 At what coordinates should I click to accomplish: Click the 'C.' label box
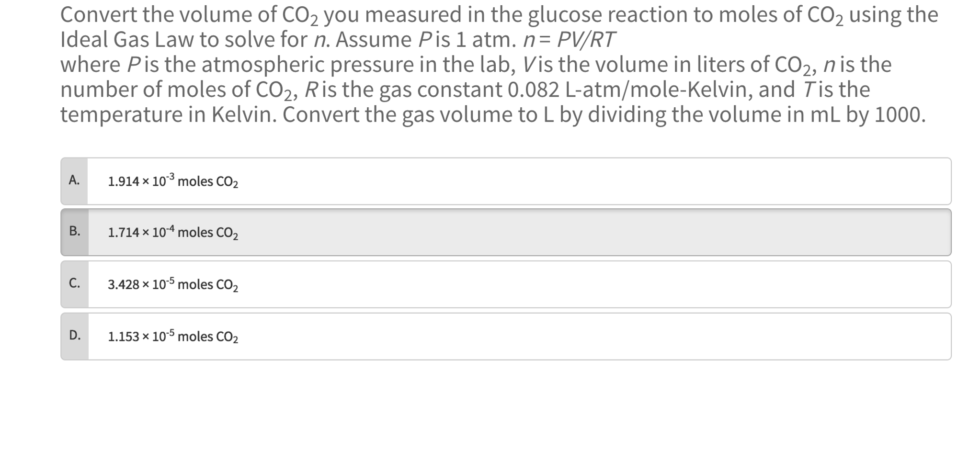click(75, 285)
